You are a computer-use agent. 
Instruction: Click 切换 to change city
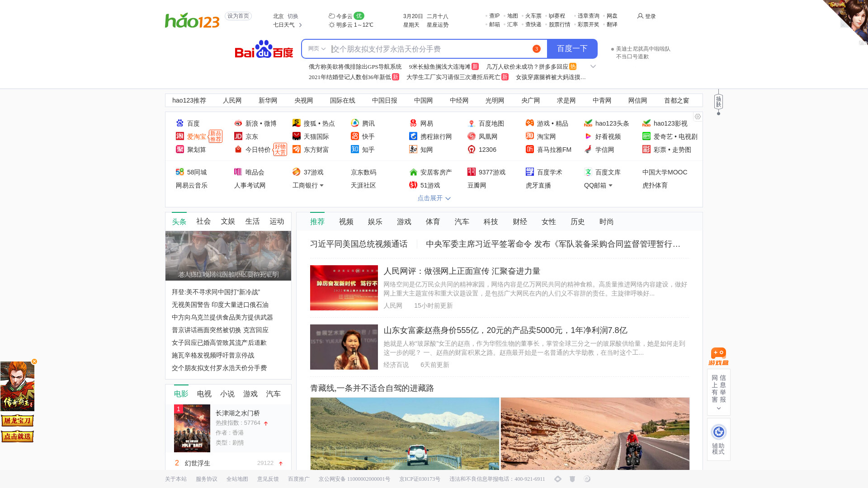pyautogui.click(x=293, y=16)
